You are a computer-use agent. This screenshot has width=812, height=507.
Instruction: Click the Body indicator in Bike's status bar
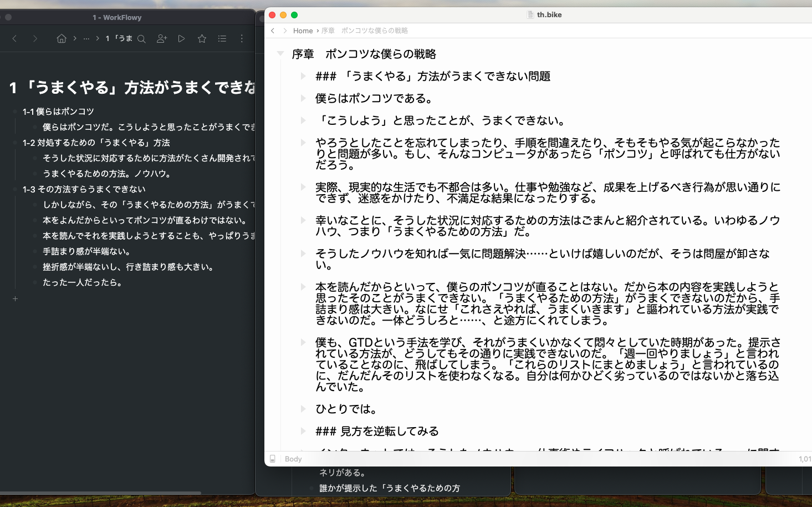(293, 459)
